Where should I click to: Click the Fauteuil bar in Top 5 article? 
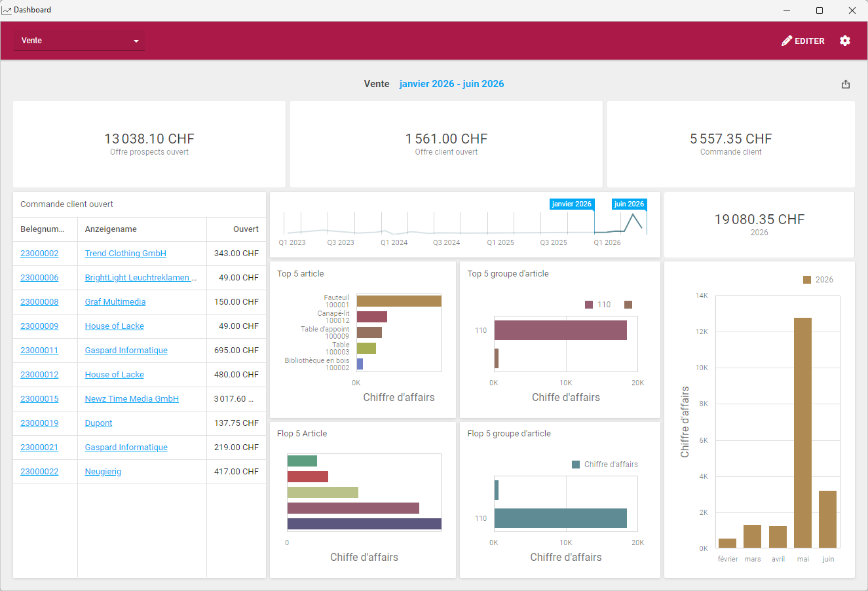click(398, 301)
